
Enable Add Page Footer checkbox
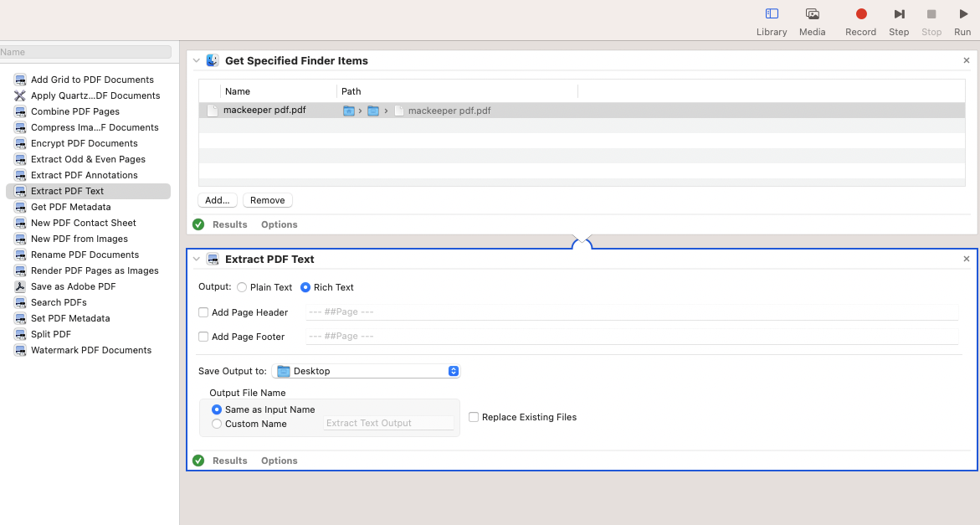click(x=203, y=337)
